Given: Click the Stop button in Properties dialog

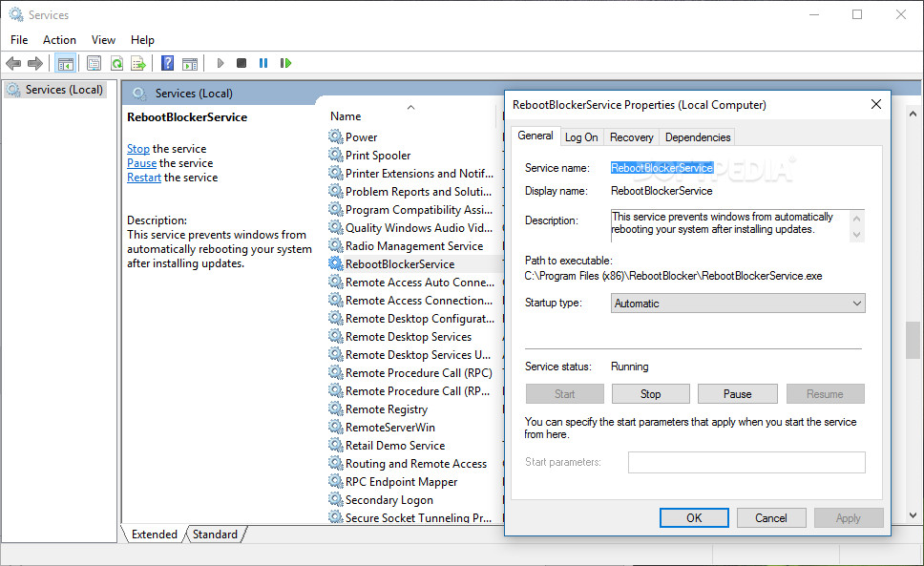Looking at the screenshot, I should click(651, 394).
